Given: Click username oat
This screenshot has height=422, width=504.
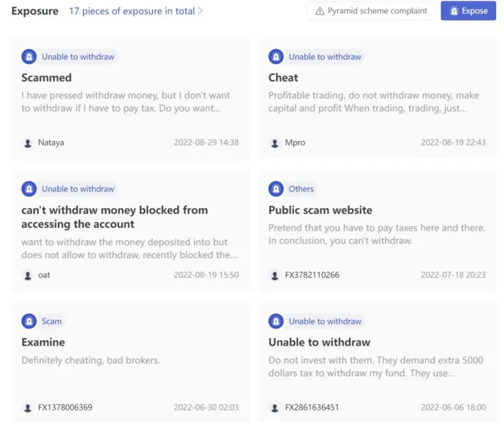Looking at the screenshot, I should point(44,275).
